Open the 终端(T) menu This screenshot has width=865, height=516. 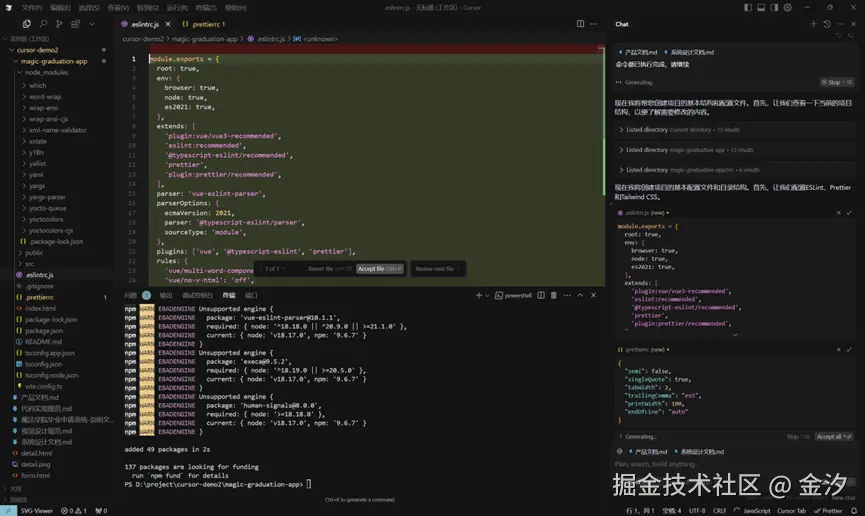pyautogui.click(x=206, y=8)
